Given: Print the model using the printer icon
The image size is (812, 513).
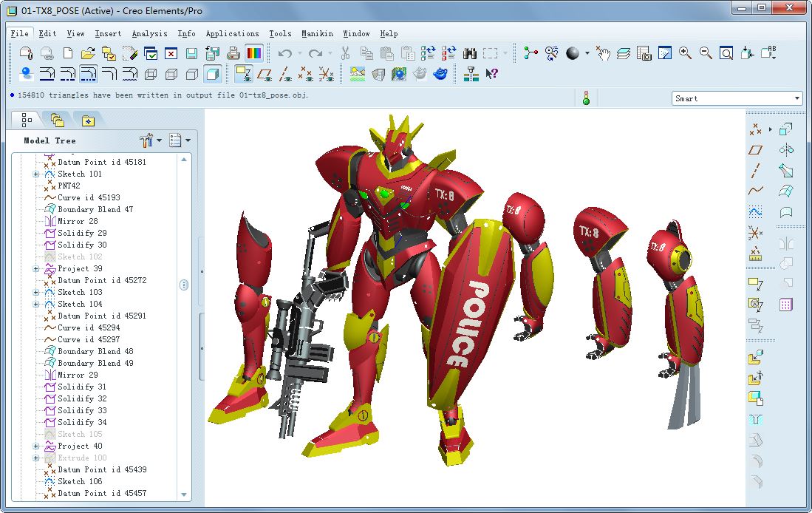Looking at the screenshot, I should coord(233,53).
